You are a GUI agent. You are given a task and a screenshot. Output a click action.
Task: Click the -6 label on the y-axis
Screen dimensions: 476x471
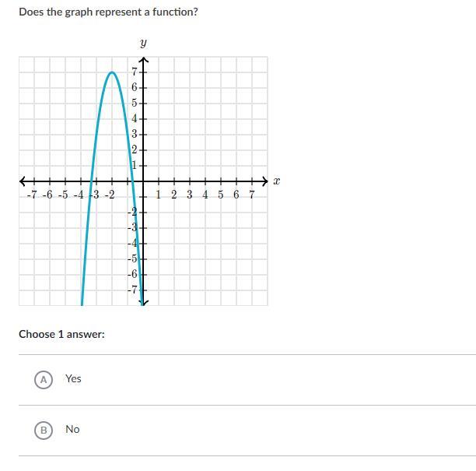click(133, 274)
